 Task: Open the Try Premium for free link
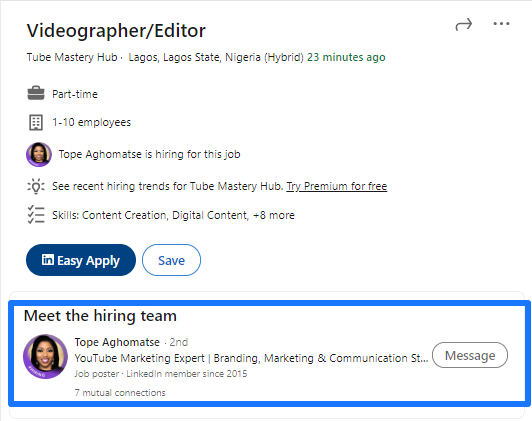[337, 186]
